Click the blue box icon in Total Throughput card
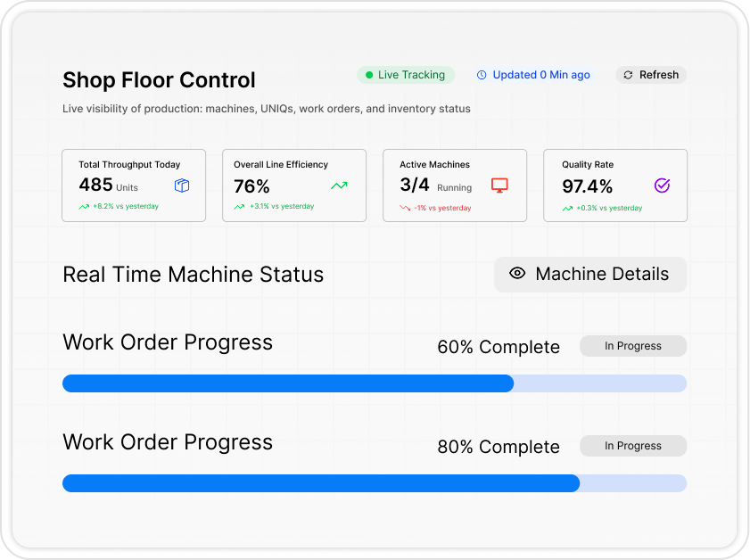The width and height of the screenshot is (750, 560). (x=182, y=185)
